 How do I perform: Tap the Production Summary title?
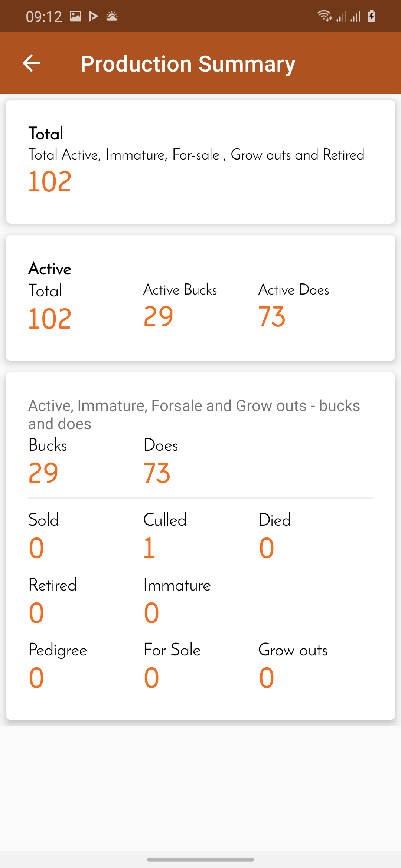click(x=188, y=64)
